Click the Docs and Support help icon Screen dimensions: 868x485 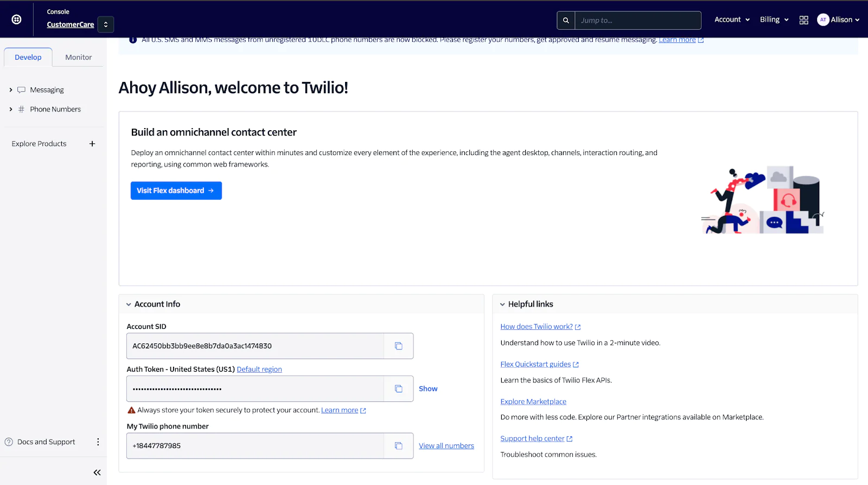pos(9,442)
